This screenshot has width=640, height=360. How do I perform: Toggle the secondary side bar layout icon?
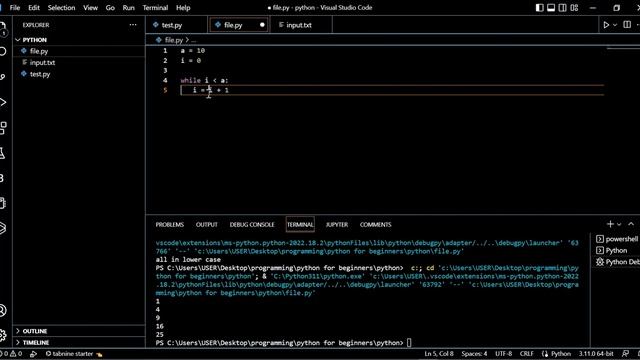tap(562, 8)
